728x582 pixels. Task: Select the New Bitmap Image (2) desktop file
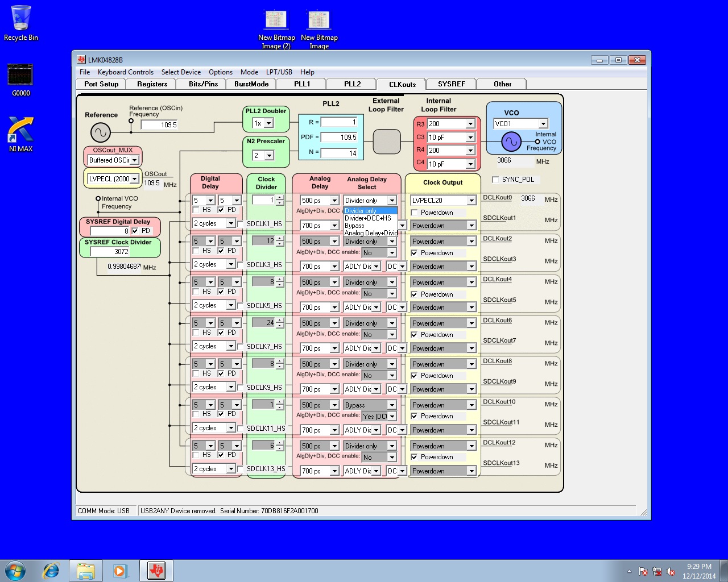coord(276,30)
